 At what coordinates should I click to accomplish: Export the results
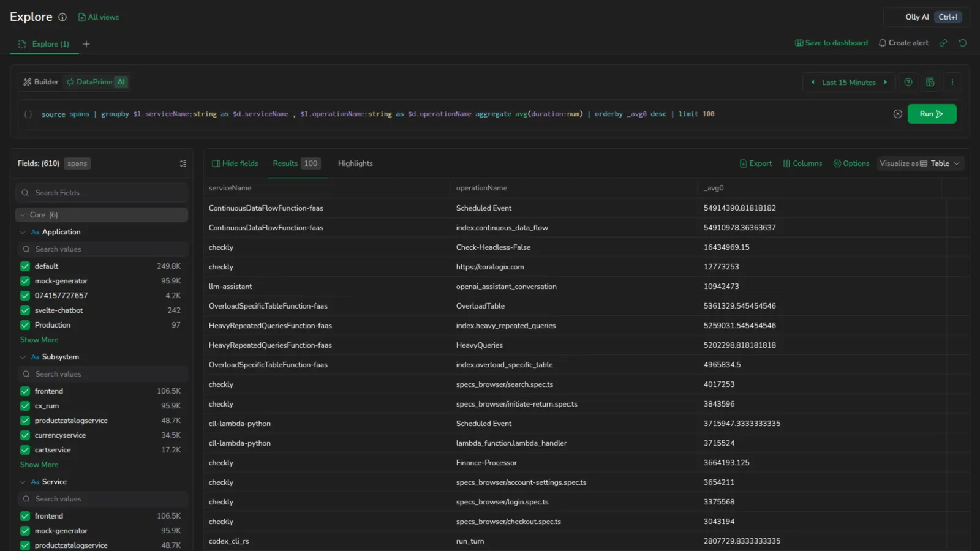[x=756, y=163]
